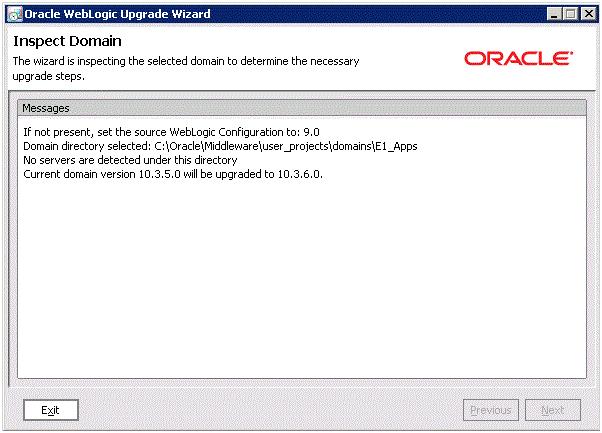Click the Exit button
602x433 pixels.
tap(51, 410)
